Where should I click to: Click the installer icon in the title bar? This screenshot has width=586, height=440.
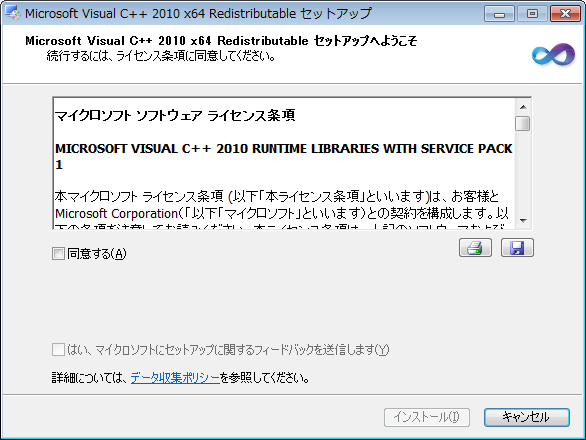tap(13, 13)
